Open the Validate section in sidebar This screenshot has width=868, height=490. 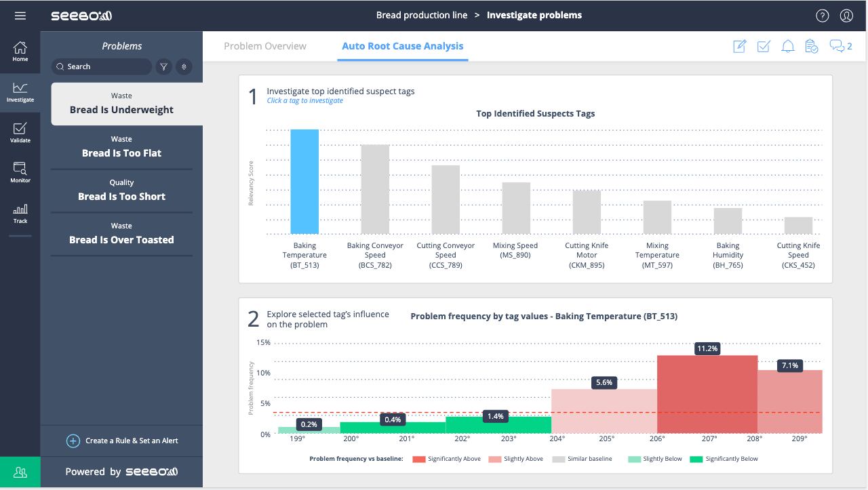(20, 132)
